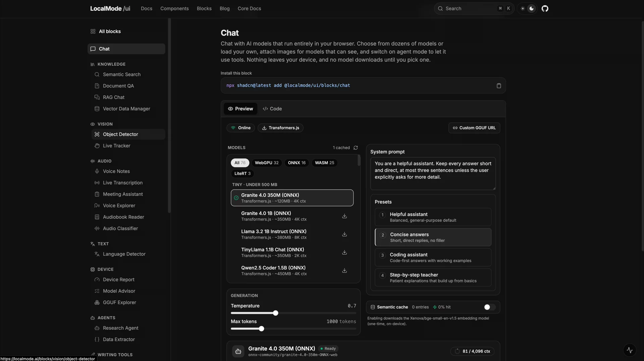Click Custom GGUF URL button
Image resolution: width=644 pixels, height=361 pixels.
[x=474, y=128]
